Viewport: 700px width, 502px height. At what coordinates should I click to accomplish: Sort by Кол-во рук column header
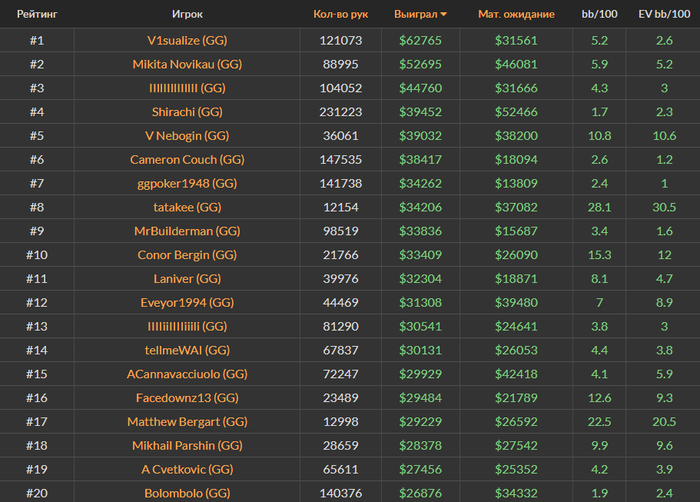click(341, 14)
